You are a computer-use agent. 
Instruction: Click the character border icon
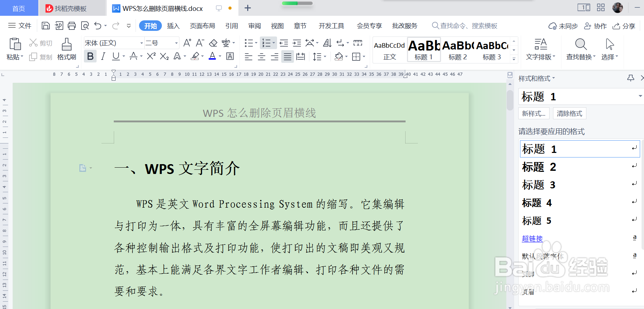click(x=230, y=56)
